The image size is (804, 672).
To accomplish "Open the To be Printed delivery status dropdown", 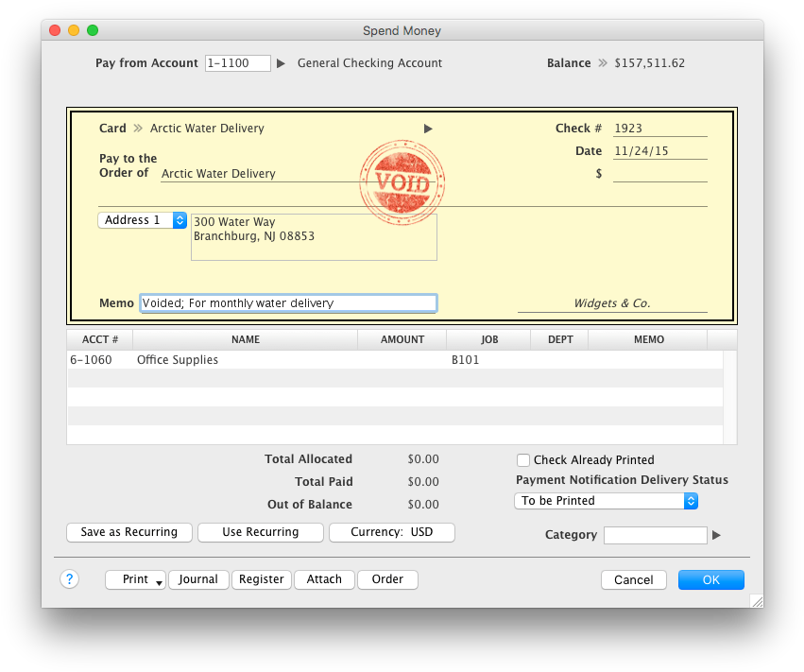I will (x=606, y=501).
